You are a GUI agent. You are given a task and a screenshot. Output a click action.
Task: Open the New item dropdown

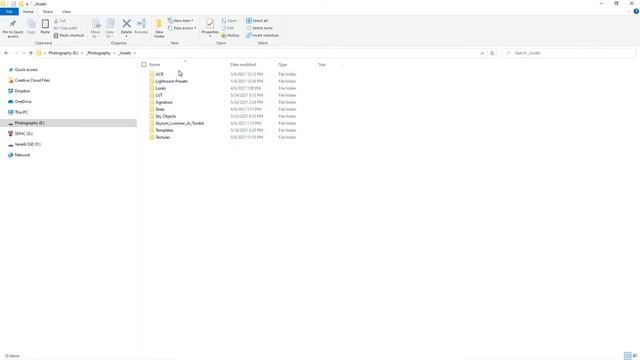(181, 20)
